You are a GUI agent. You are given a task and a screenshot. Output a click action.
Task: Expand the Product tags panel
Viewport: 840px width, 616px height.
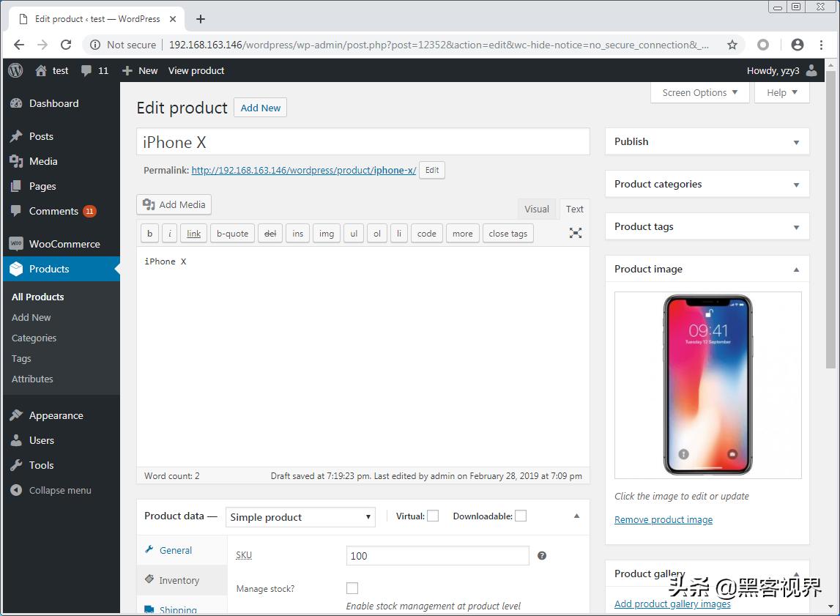pyautogui.click(x=796, y=227)
